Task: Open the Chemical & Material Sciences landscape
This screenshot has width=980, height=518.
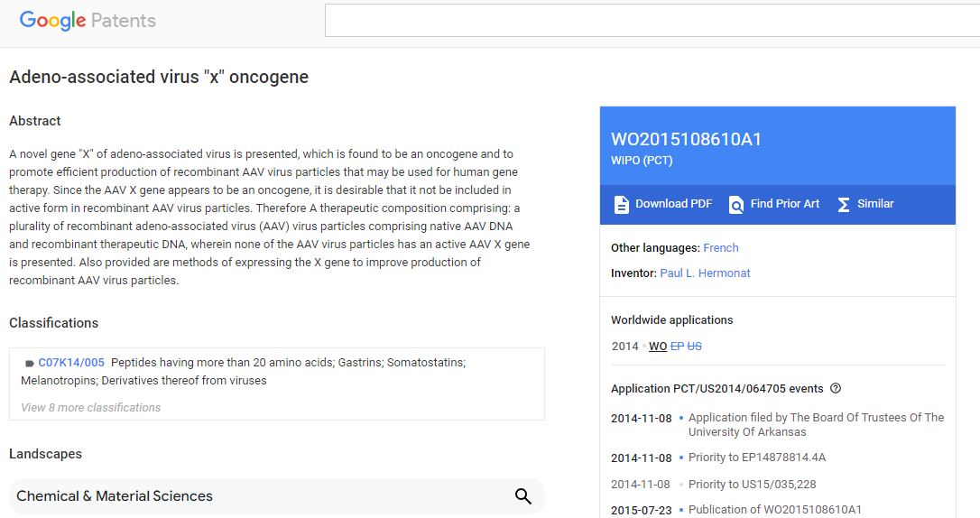Action: tap(276, 496)
